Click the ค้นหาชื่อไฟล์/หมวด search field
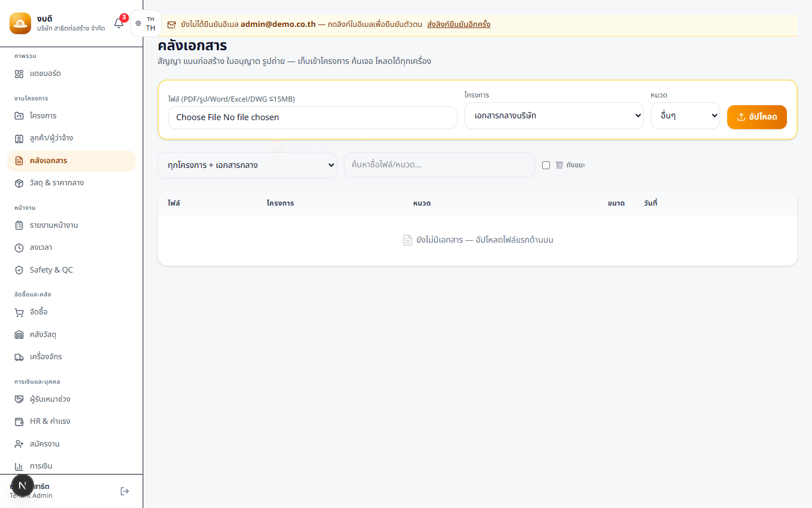This screenshot has height=508, width=812. point(439,165)
